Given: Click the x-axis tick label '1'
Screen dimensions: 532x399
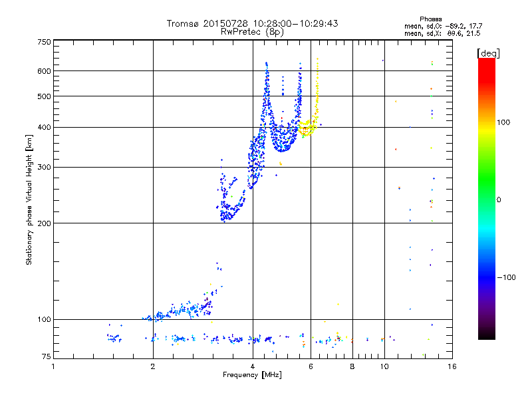Looking at the screenshot, I should pos(53,366).
